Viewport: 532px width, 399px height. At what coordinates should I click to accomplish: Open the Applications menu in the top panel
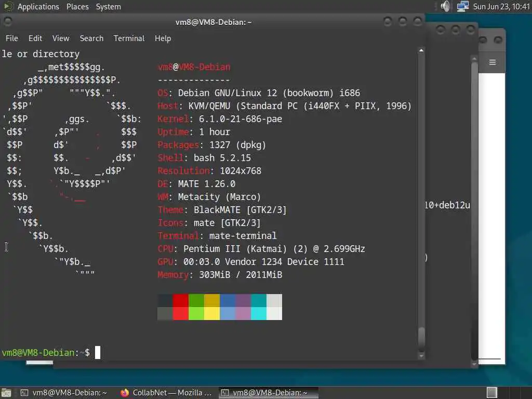(x=38, y=6)
